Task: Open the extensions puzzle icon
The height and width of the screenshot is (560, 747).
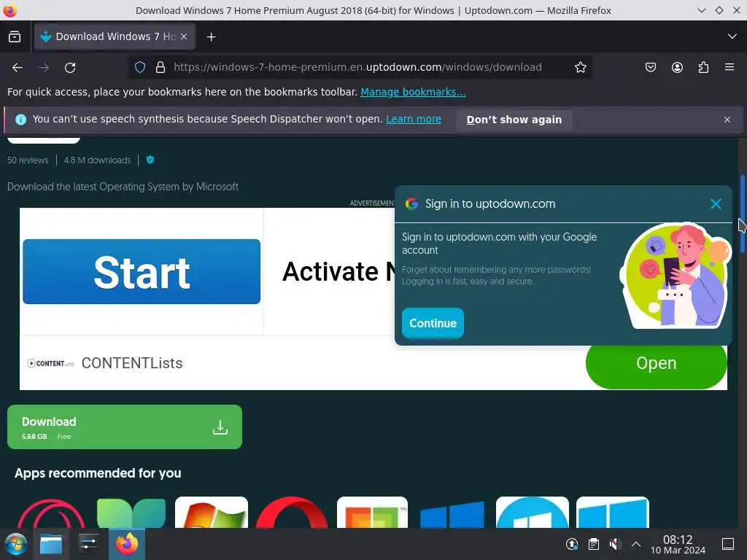Action: coord(703,67)
